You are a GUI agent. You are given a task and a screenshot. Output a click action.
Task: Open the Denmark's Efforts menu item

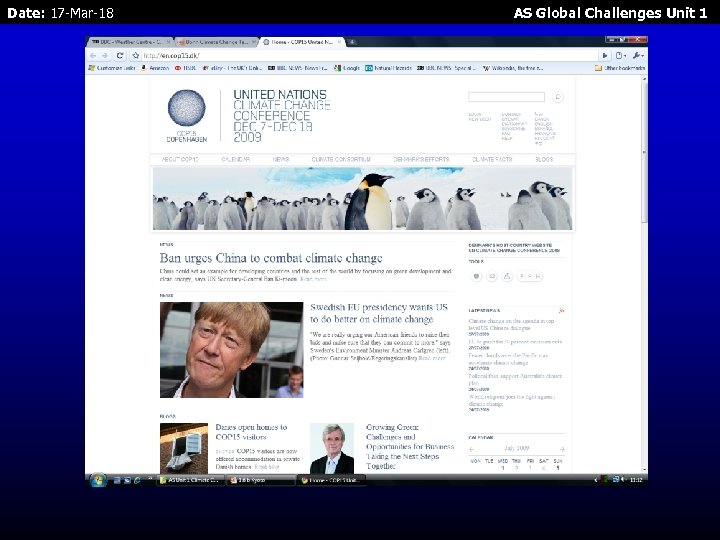click(421, 159)
